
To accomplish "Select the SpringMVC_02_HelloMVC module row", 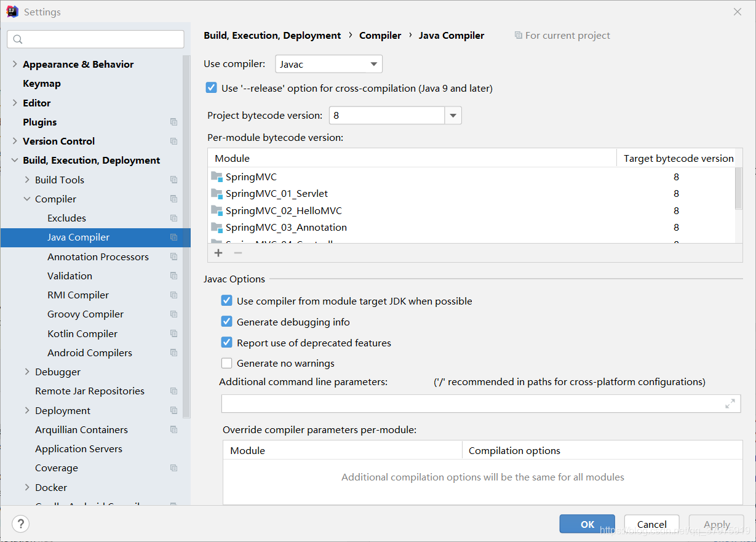I will (471, 210).
